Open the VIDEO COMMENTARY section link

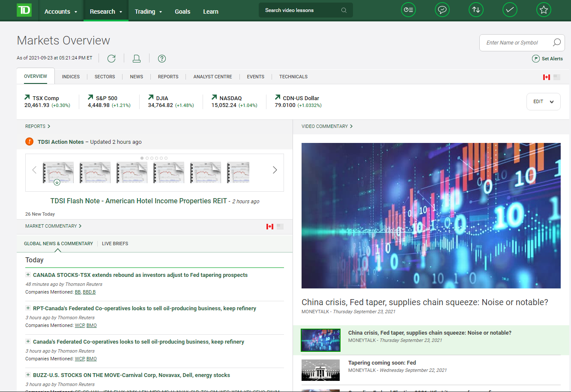(327, 126)
